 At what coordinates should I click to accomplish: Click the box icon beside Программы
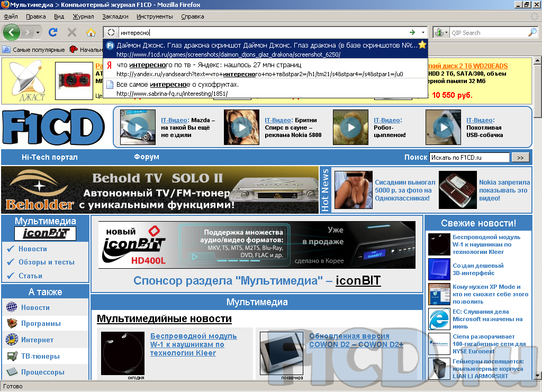[x=12, y=323]
